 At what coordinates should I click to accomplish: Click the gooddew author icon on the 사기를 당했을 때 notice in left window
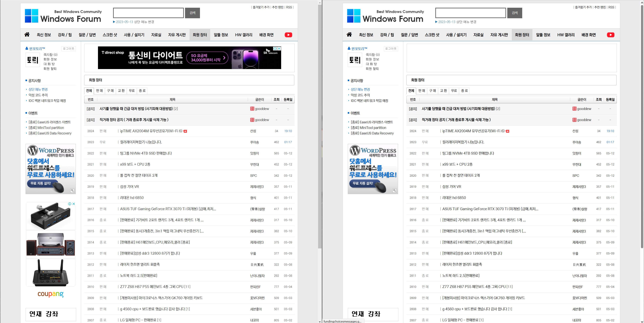252,109
